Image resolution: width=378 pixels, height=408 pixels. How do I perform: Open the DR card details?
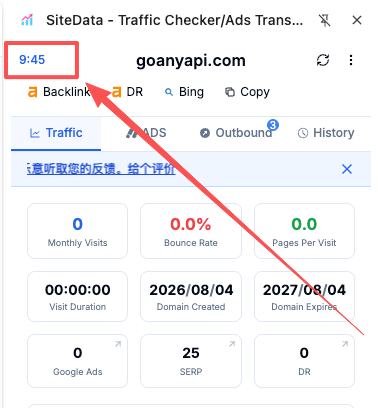[304, 361]
